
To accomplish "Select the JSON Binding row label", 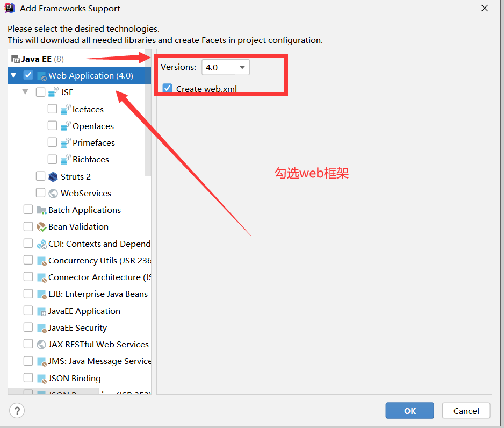I will (x=75, y=378).
